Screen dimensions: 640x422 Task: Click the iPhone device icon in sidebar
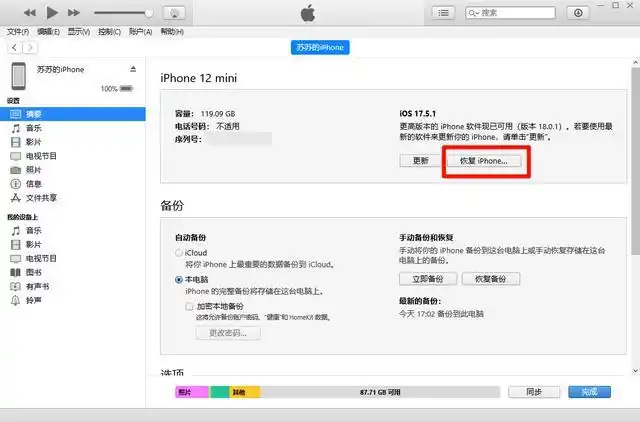(x=18, y=76)
